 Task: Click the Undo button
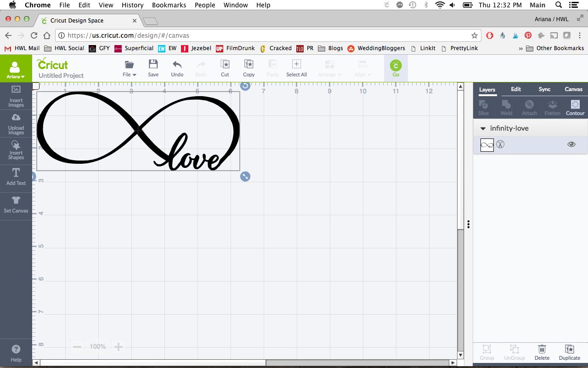coord(177,68)
